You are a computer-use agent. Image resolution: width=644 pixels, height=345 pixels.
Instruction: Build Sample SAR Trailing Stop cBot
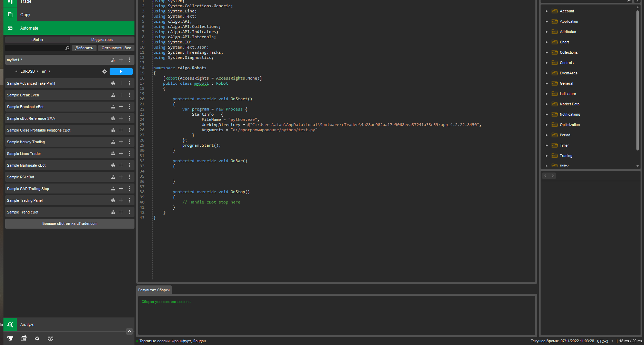(x=113, y=189)
